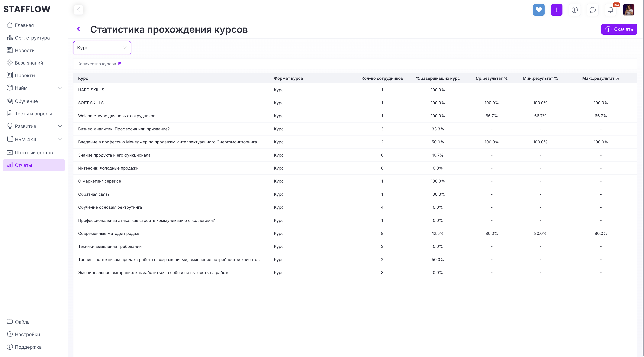Open notifications bell with 103 badge

tap(610, 10)
